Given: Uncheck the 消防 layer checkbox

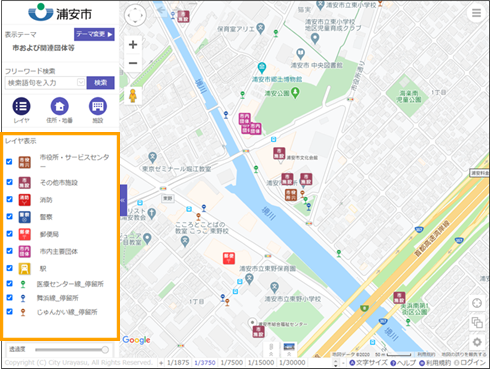Looking at the screenshot, I should coord(9,199).
